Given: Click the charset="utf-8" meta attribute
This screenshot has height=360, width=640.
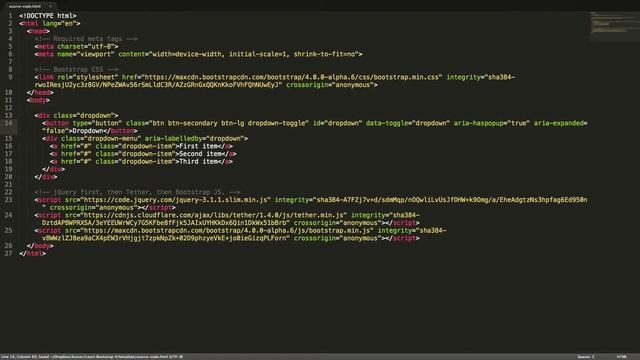Looking at the screenshot, I should 86,46.
